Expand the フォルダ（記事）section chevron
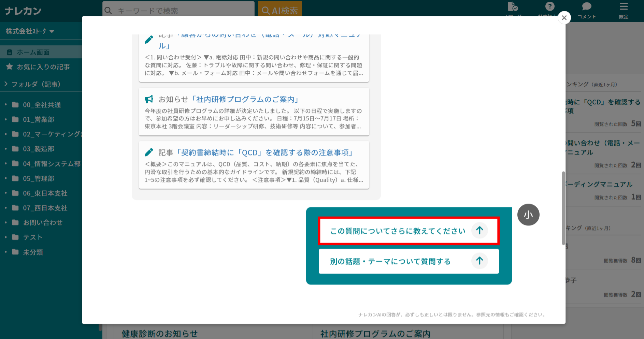The image size is (644, 339). [x=5, y=84]
